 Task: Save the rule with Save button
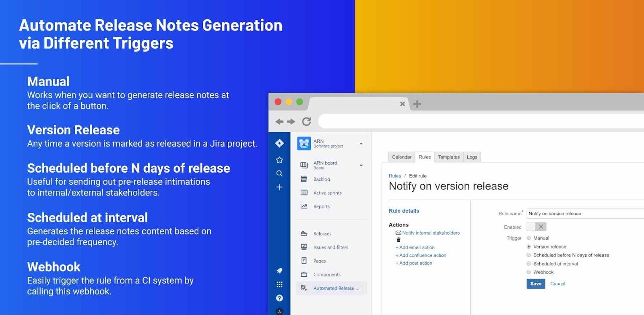click(536, 284)
